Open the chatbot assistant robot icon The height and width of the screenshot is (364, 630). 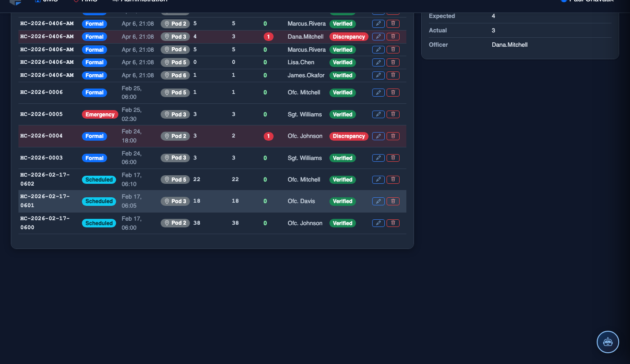(608, 342)
